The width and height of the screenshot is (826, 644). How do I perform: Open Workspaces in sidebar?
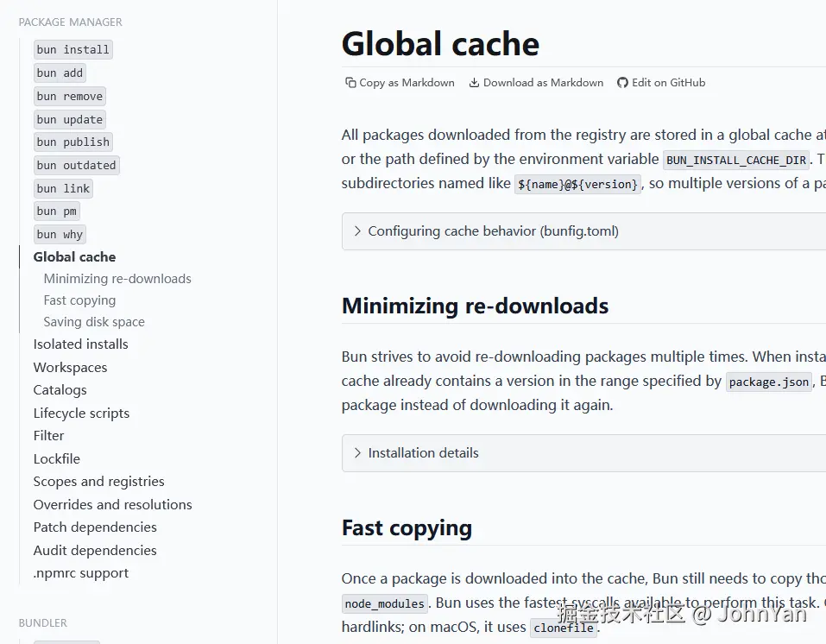(70, 368)
